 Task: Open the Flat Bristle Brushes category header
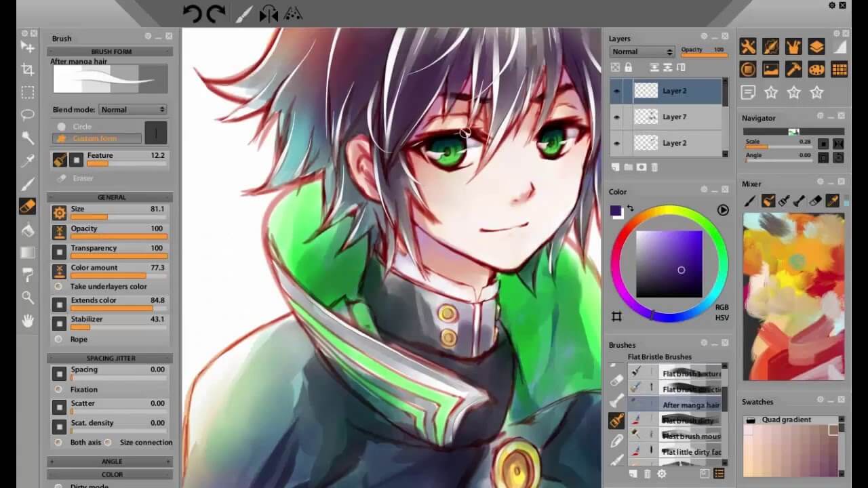pos(658,357)
